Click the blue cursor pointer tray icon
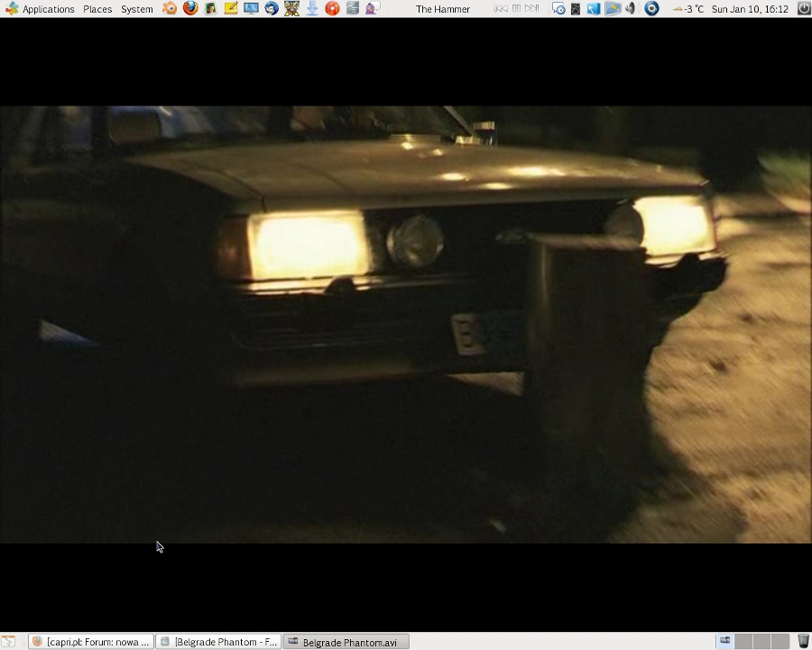 [594, 8]
